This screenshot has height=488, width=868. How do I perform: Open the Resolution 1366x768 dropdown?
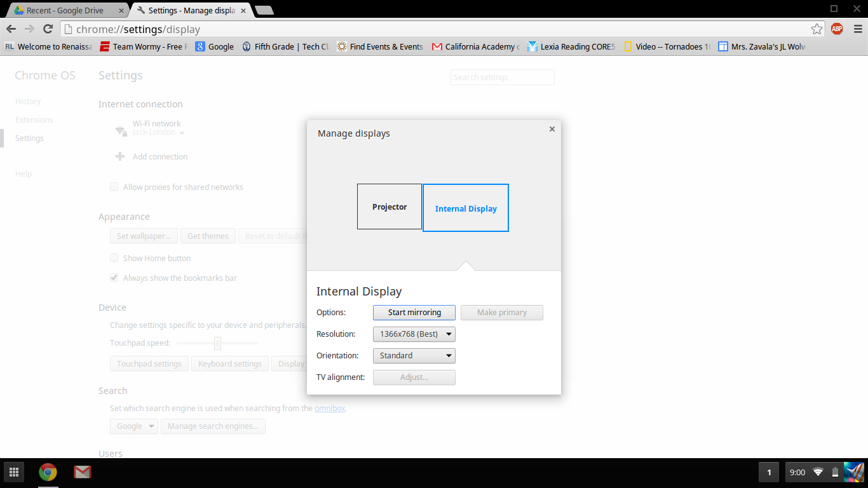click(x=414, y=334)
